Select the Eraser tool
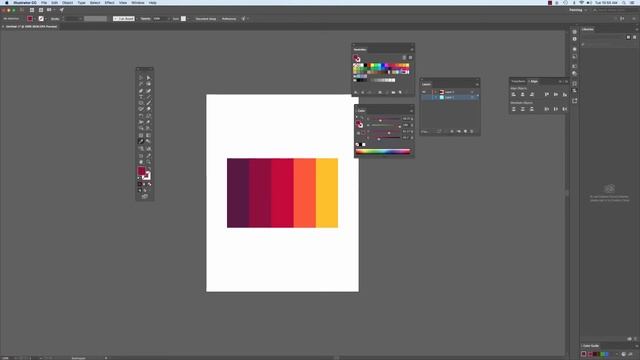Image resolution: width=640 pixels, height=360 pixels. click(149, 109)
